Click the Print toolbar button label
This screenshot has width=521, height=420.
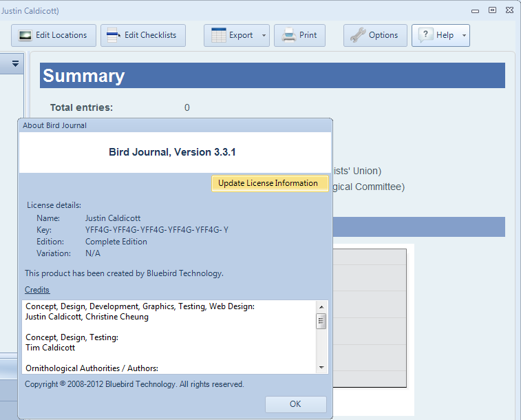[308, 35]
